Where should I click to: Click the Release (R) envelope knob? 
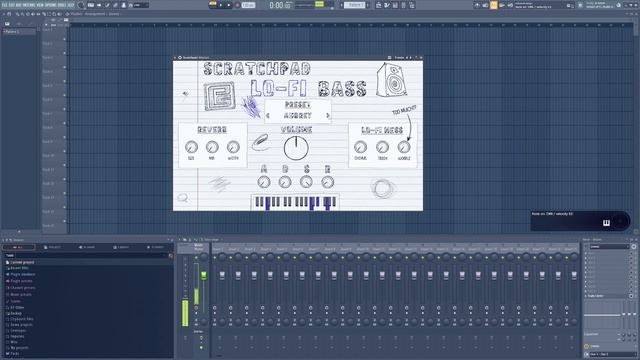pyautogui.click(x=327, y=182)
